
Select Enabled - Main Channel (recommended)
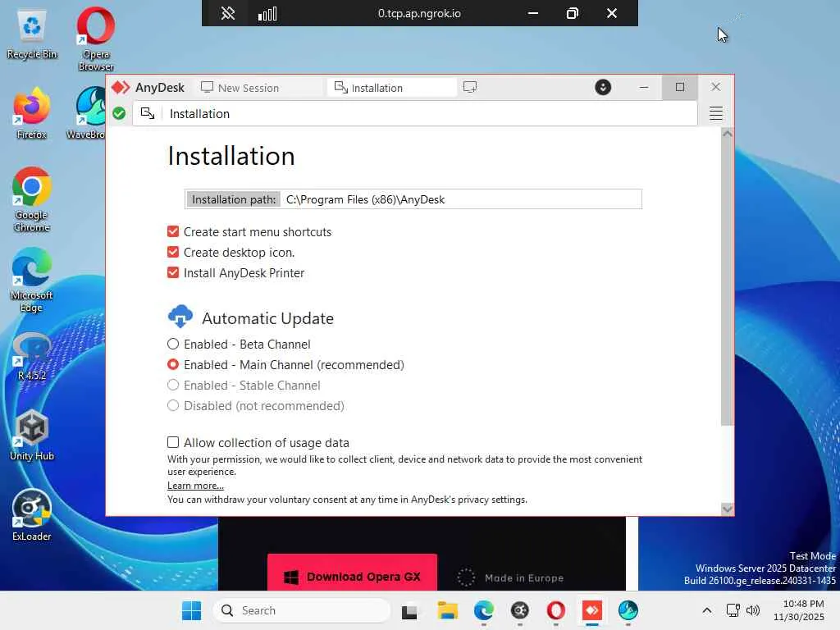coord(172,364)
